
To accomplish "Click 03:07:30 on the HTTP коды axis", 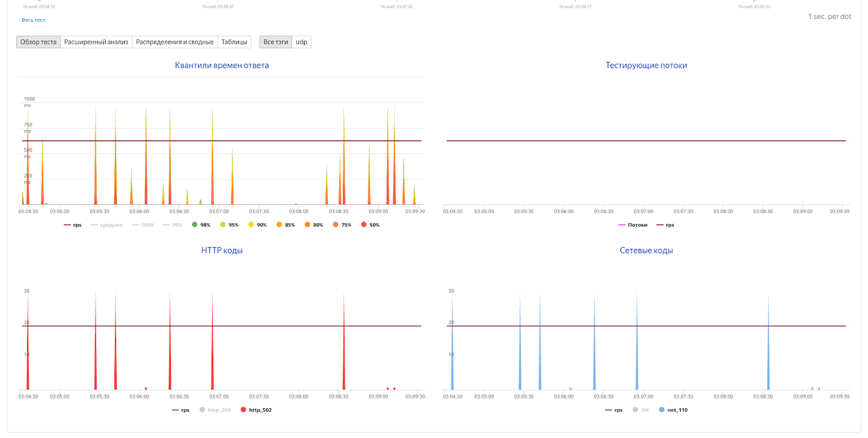I will [259, 397].
